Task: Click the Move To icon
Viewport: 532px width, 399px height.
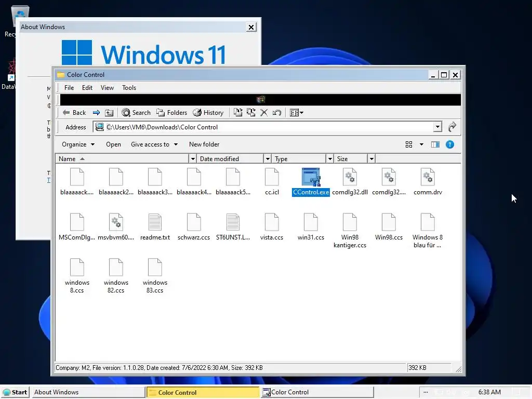Action: (x=238, y=113)
